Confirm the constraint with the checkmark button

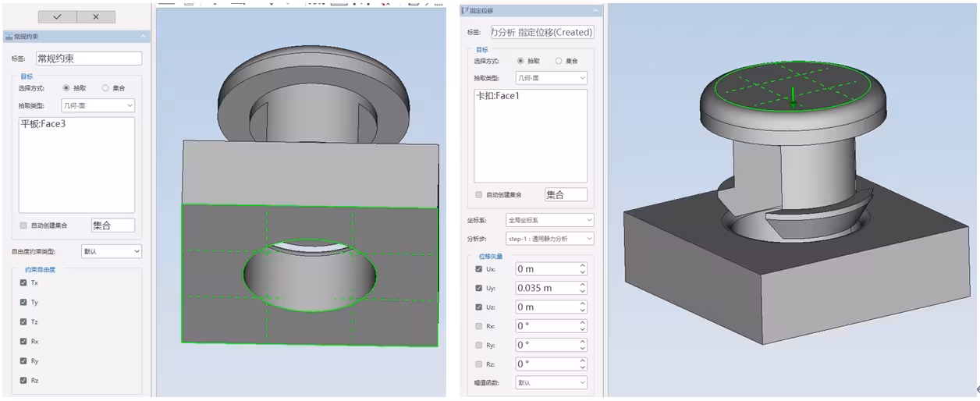57,17
